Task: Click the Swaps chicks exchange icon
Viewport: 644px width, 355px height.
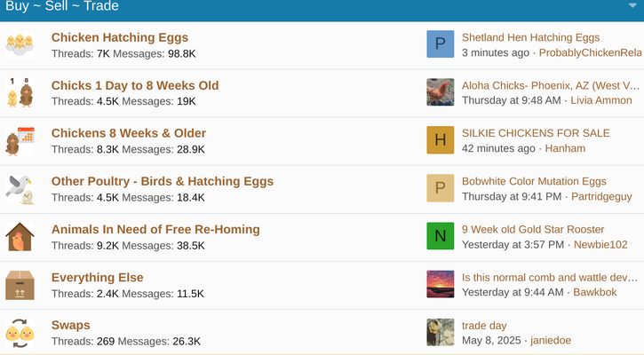Action: (x=20, y=333)
